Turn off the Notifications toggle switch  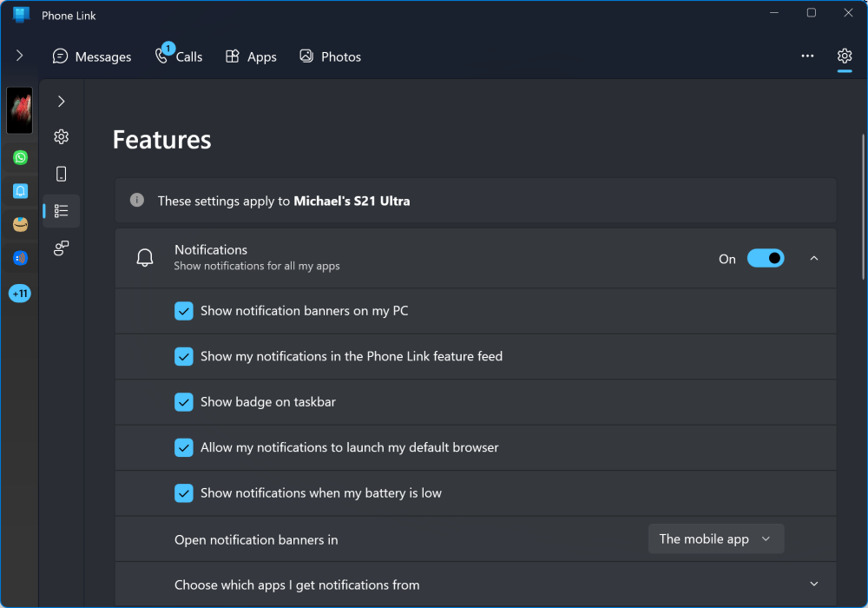click(765, 258)
